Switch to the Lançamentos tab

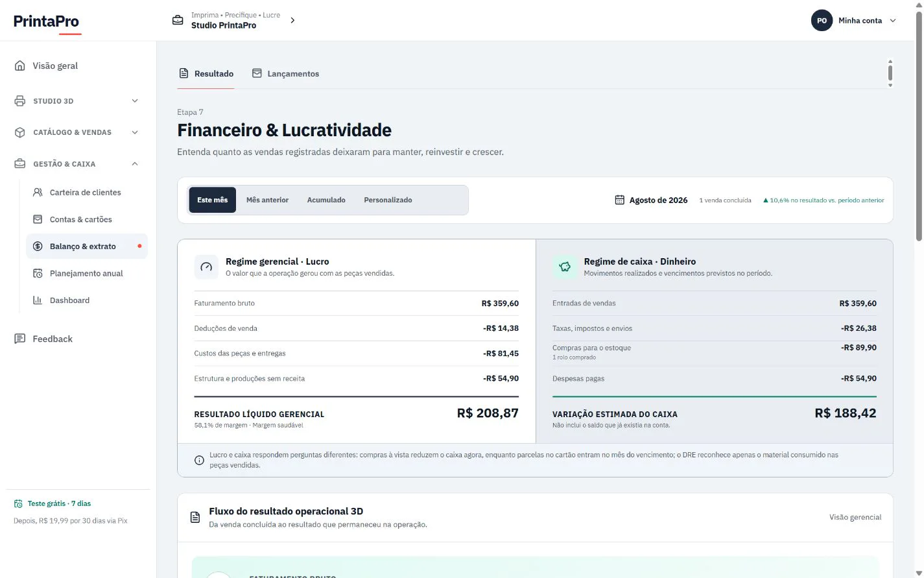tap(285, 74)
